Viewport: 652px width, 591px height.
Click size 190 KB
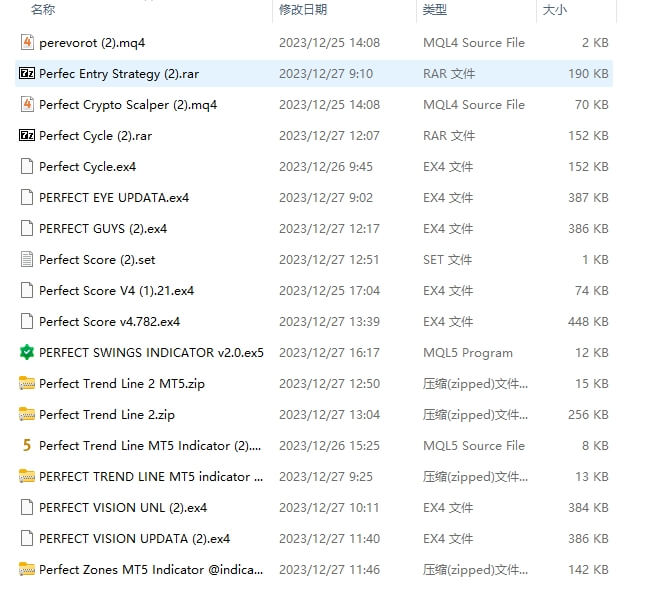coord(588,74)
